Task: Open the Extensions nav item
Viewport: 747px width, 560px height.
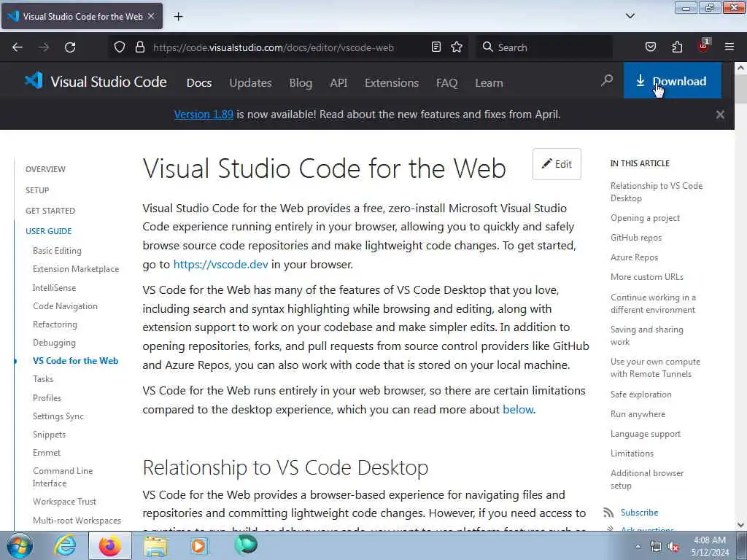Action: 392,83
